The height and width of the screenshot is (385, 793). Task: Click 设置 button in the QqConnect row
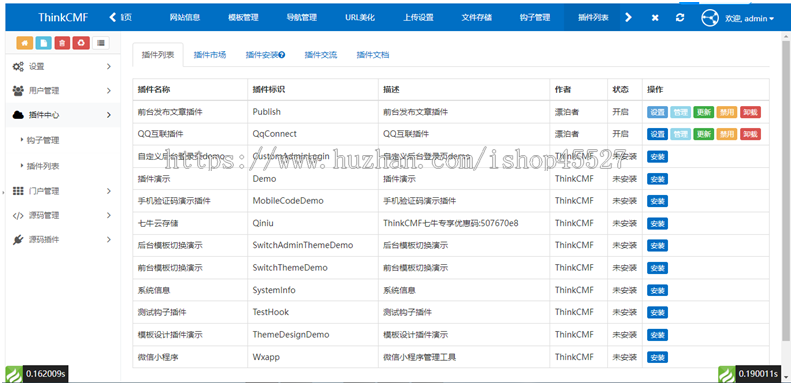coord(657,134)
